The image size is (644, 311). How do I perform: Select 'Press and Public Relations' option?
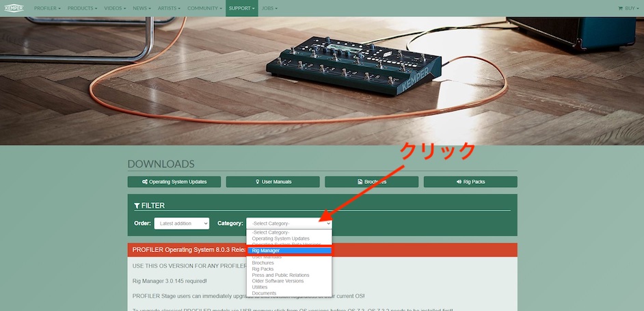click(x=289, y=275)
